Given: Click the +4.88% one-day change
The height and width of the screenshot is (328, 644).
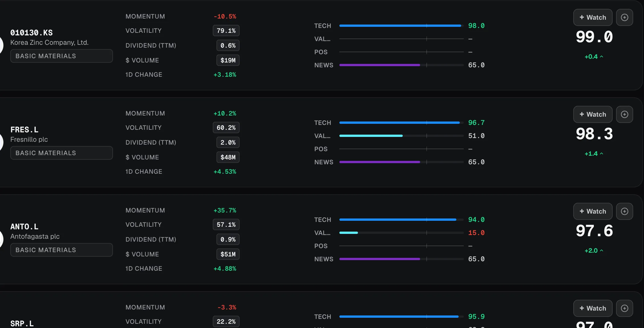Looking at the screenshot, I should coord(225,269).
